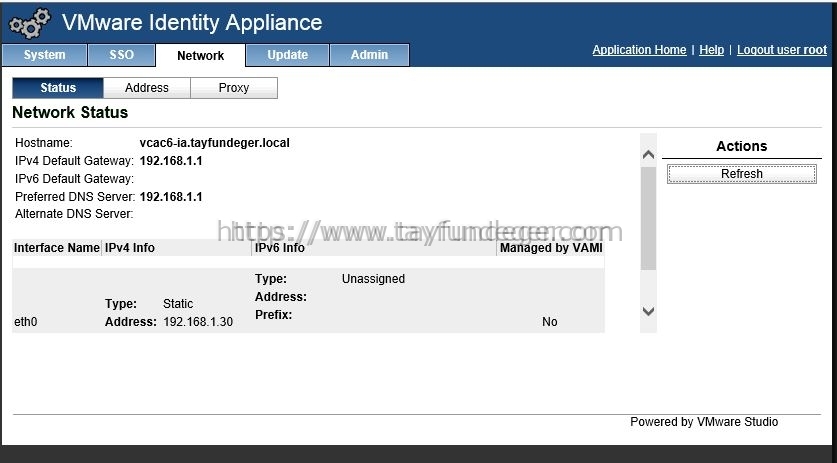This screenshot has height=463, width=837.
Task: Click the Hostname label
Action: [44, 143]
